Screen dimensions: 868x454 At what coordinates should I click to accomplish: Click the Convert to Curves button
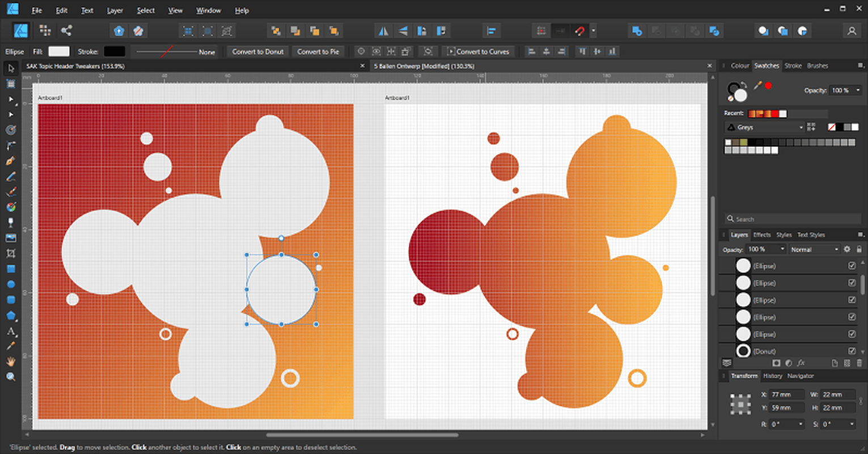pos(479,52)
